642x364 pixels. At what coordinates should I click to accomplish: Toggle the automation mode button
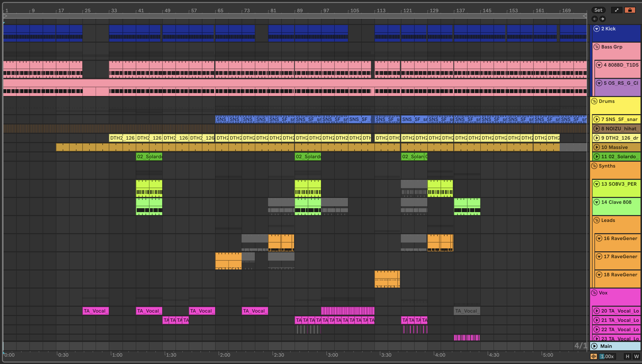pos(617,10)
